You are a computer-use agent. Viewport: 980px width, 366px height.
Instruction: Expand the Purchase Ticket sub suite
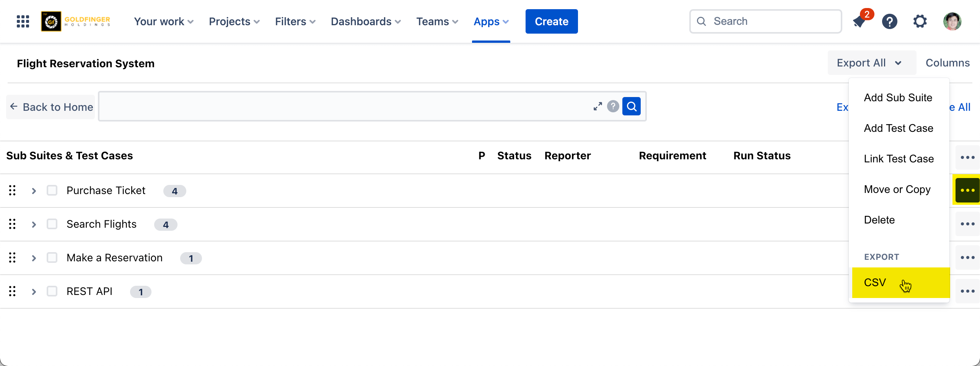tap(34, 191)
